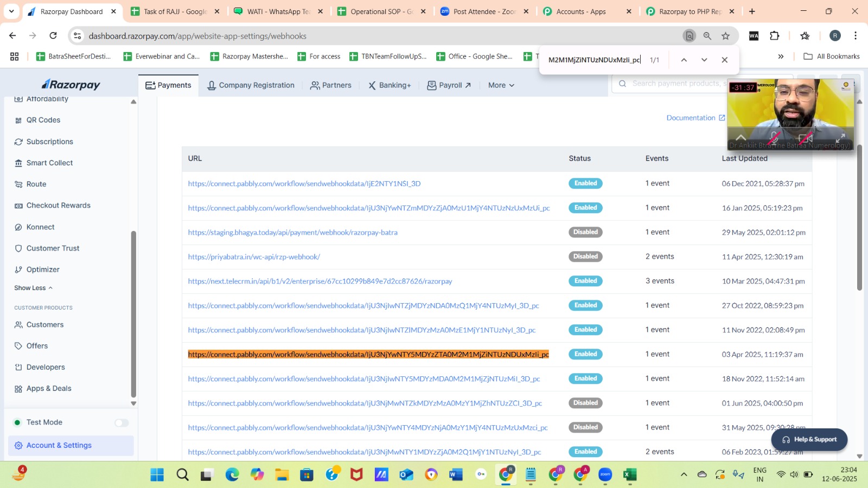Open Help & Support chat
The height and width of the screenshot is (488, 868).
tap(809, 439)
